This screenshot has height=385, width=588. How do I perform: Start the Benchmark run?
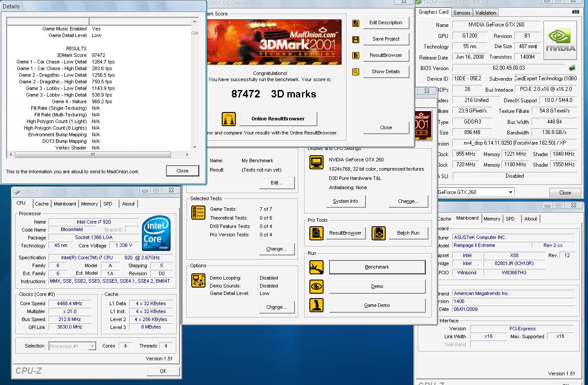point(377,267)
